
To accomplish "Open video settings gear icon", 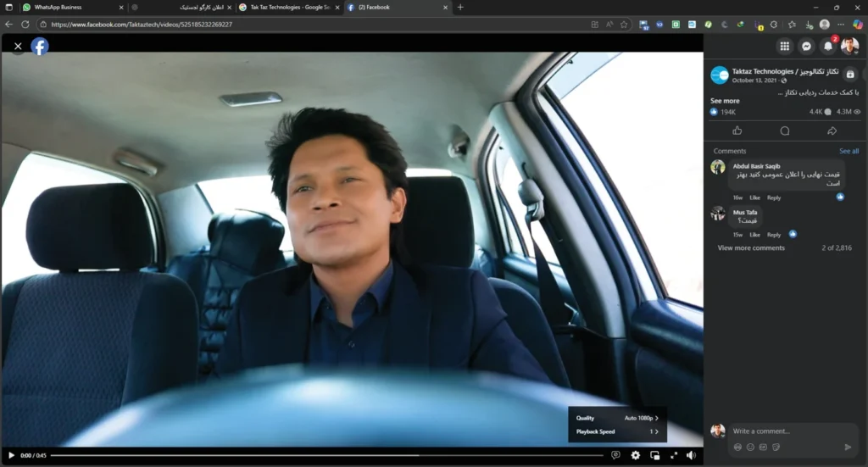I will (636, 455).
